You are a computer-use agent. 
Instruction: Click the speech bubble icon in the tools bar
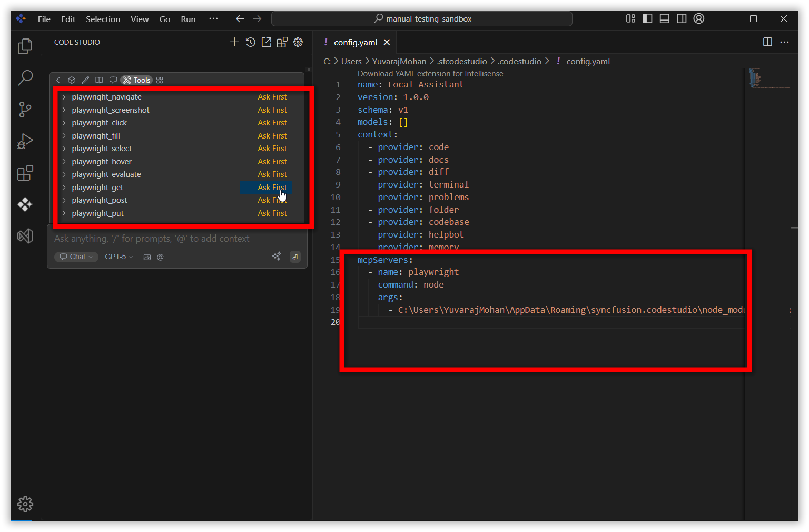pos(113,80)
